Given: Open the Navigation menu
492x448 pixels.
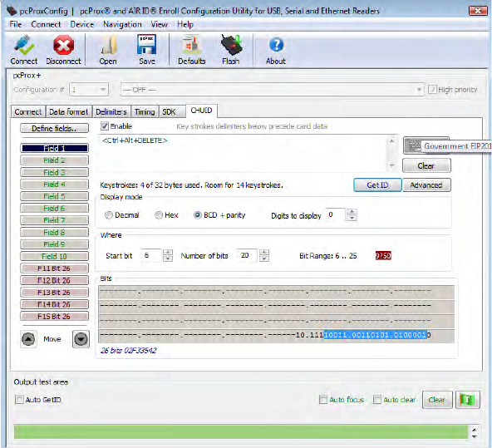Looking at the screenshot, I should point(122,24).
